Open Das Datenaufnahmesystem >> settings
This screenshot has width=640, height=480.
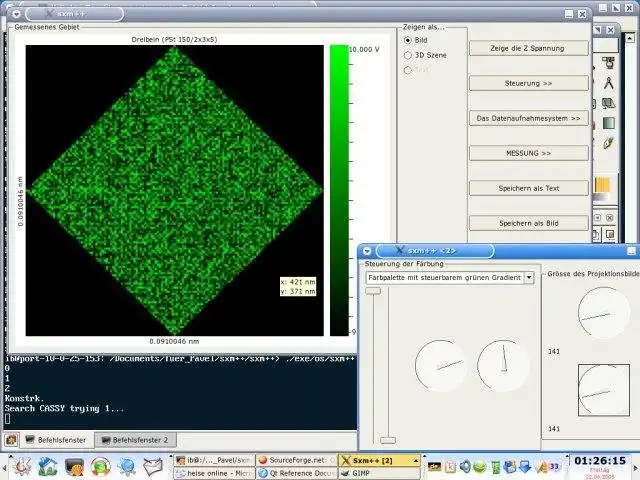[x=529, y=118]
